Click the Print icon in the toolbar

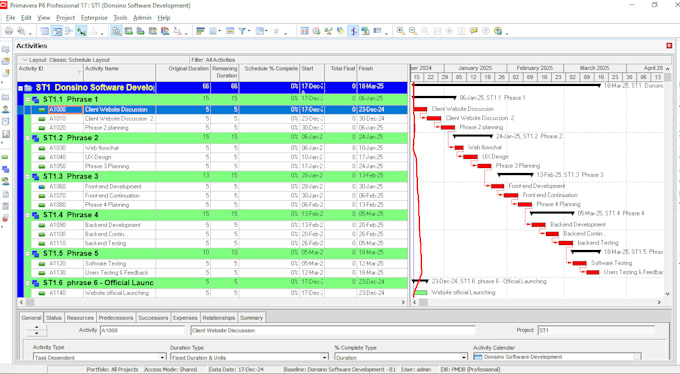[x=9, y=31]
